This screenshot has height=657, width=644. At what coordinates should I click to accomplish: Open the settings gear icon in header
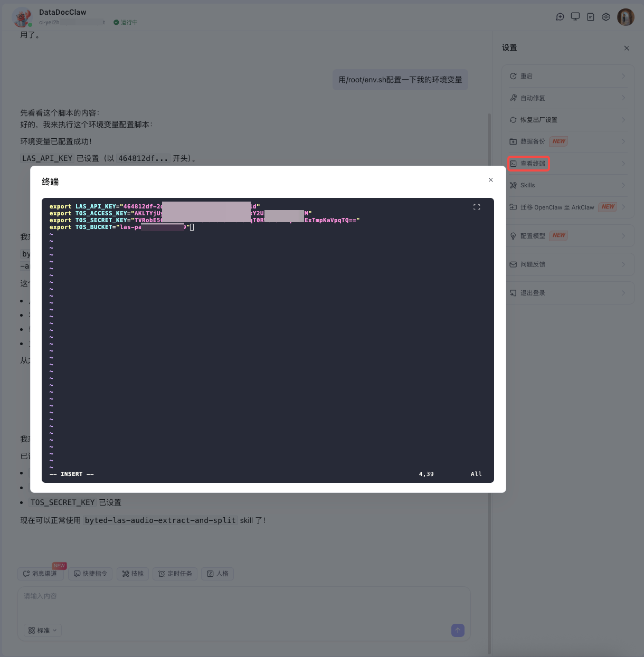606,17
